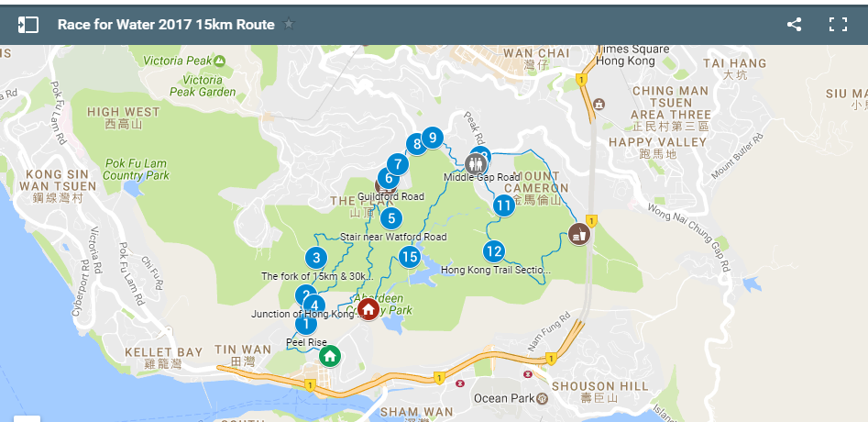Select the green home start marker
Viewport: 868px width, 422px height.
pos(330,356)
